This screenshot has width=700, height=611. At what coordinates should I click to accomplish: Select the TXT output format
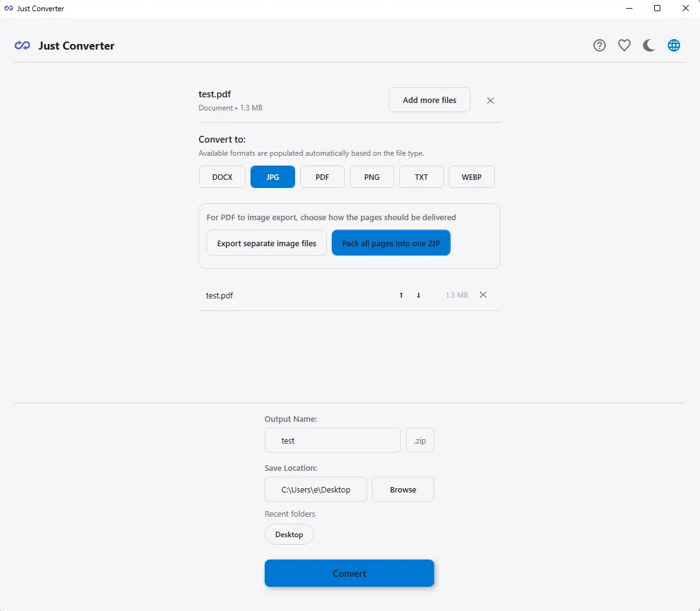[421, 177]
